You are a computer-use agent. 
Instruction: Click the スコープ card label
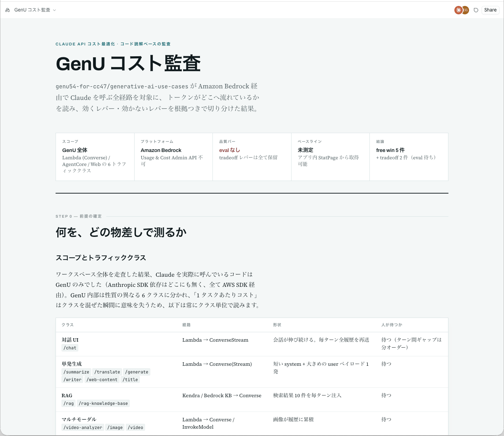(x=70, y=141)
